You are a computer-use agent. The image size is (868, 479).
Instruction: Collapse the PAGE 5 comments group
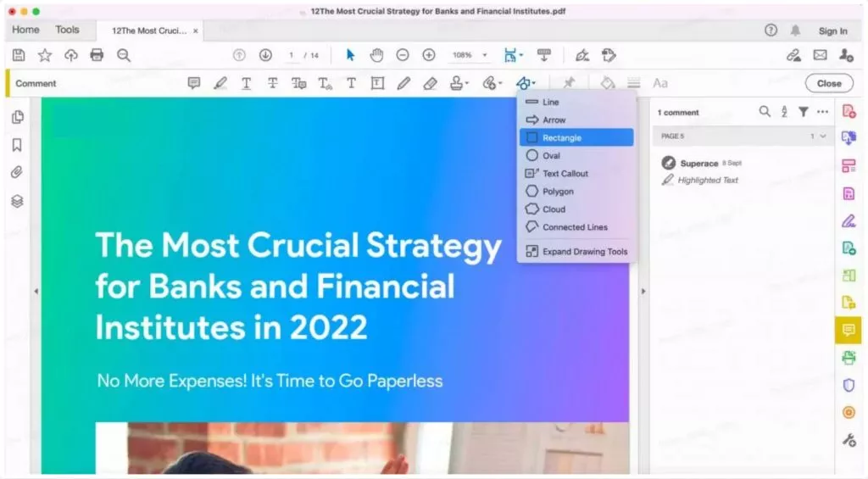[x=823, y=136]
